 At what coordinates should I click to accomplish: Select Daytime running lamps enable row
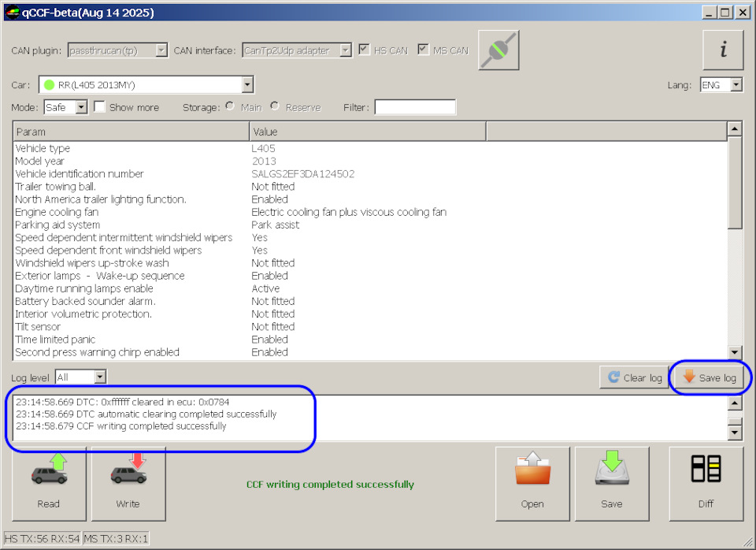[x=370, y=288]
